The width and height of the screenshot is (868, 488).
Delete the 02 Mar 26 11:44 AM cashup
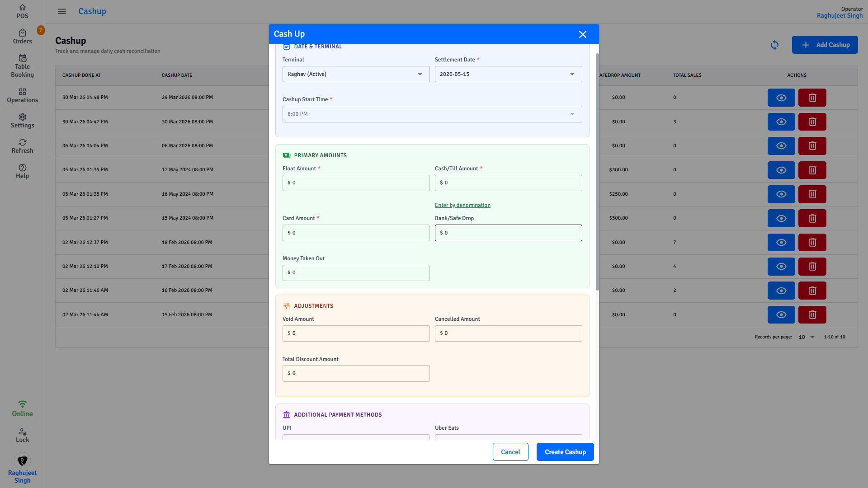point(812,314)
